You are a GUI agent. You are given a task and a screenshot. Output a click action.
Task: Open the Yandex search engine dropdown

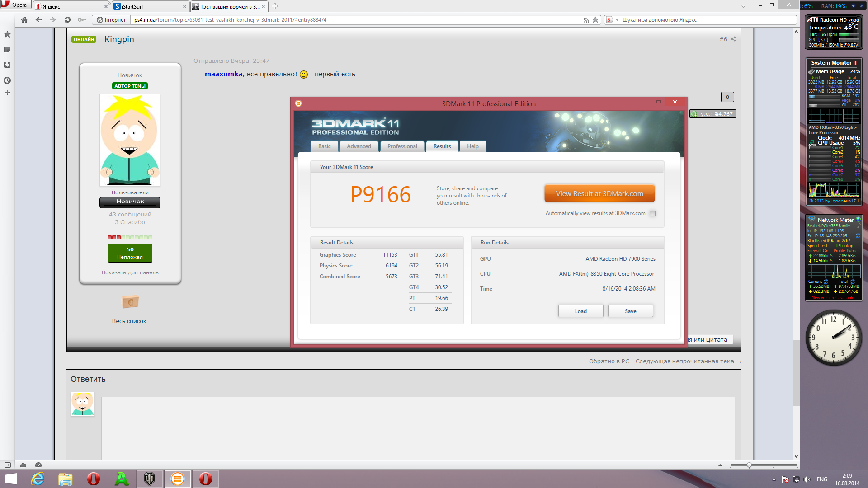[x=612, y=20]
